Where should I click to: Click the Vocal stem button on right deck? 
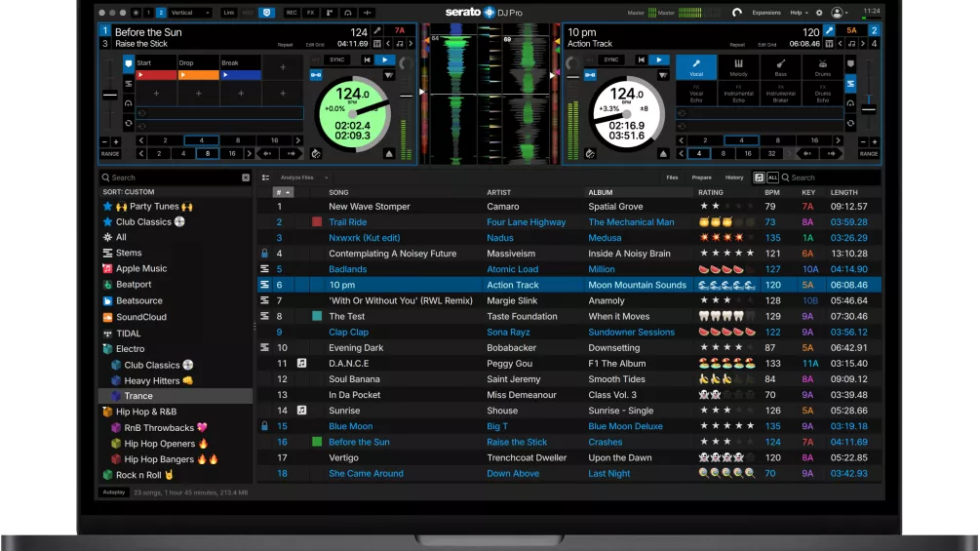696,67
